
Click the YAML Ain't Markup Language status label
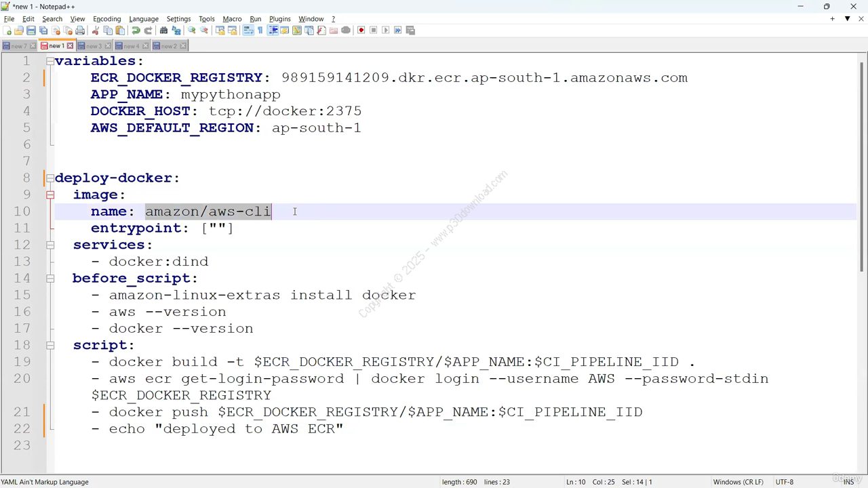[x=45, y=482]
